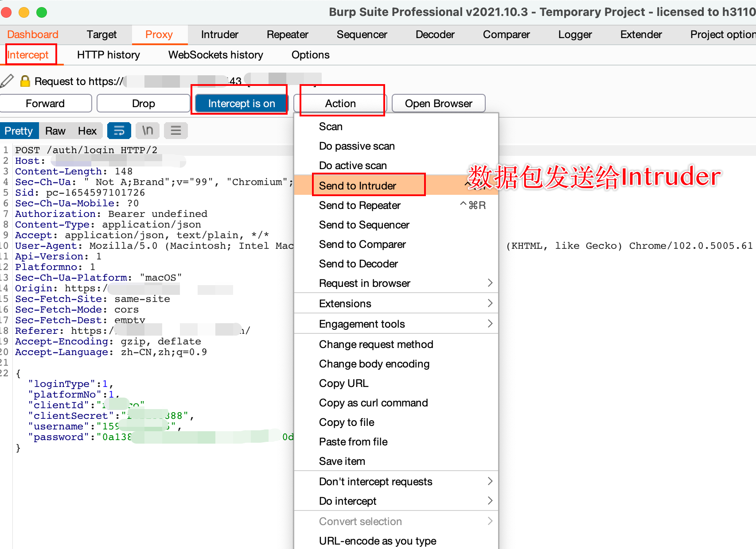Open the proxy Options sub-tab

311,55
